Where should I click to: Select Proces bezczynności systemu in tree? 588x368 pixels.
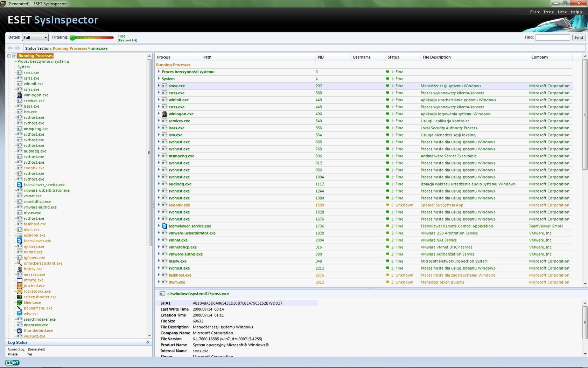(x=43, y=61)
